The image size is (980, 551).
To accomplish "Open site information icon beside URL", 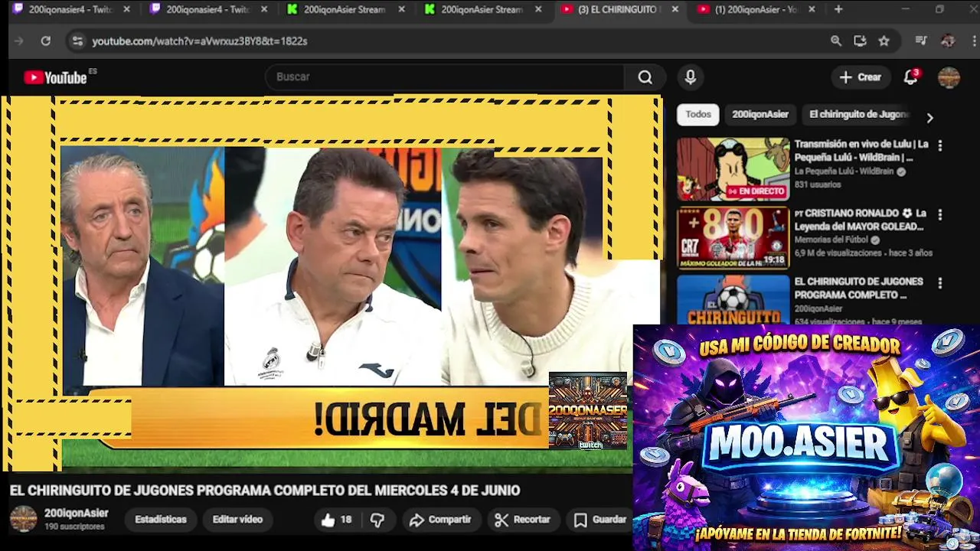I will 77,41.
